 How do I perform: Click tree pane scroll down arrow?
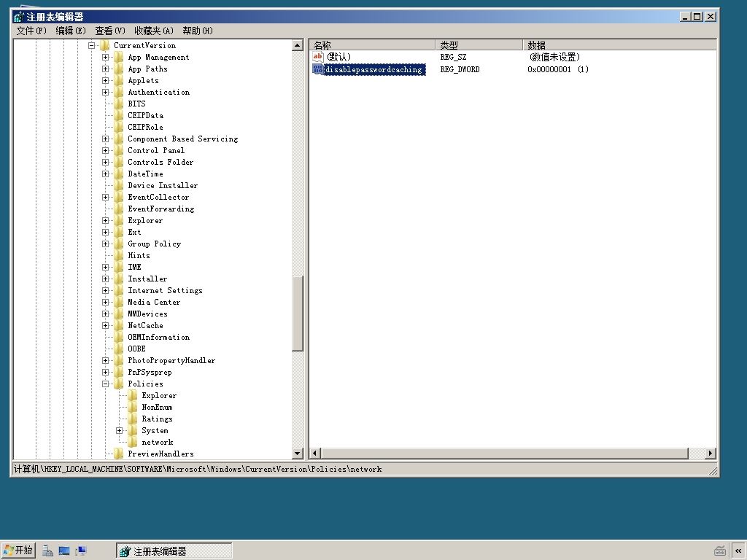pos(298,454)
